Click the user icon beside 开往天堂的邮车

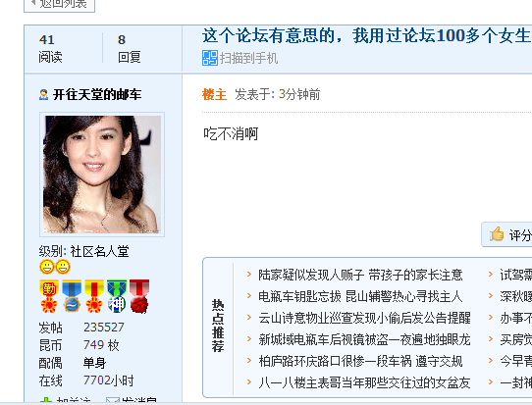tap(43, 94)
